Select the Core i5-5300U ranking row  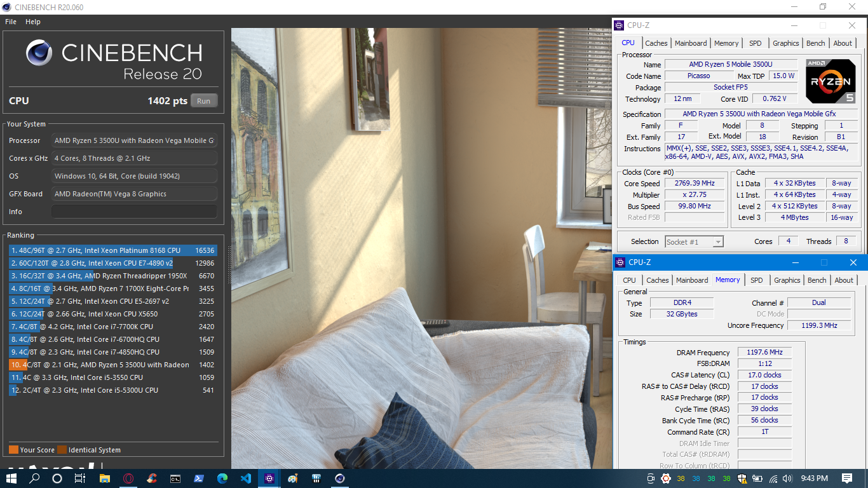[x=112, y=390]
